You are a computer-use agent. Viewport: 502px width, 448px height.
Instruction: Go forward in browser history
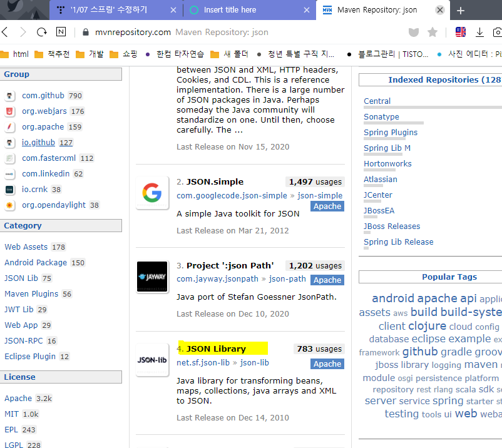[23, 32]
